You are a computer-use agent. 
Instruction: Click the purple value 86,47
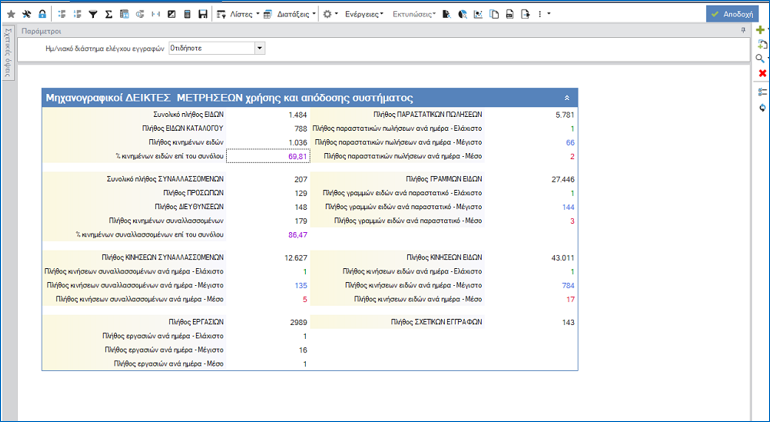[x=298, y=235]
